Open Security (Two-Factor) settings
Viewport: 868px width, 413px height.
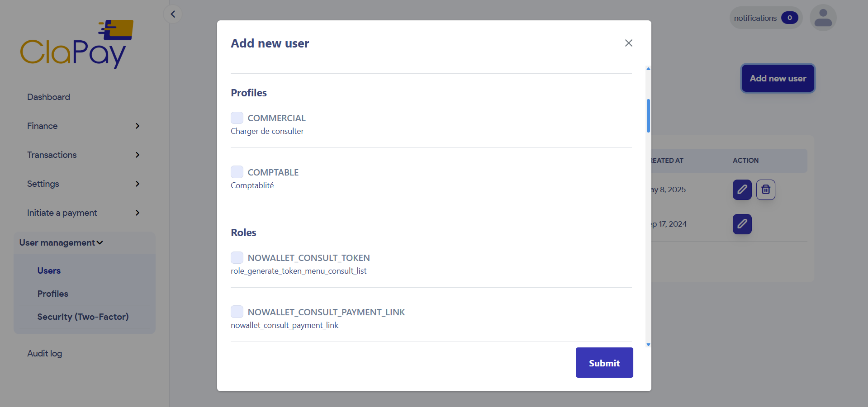pyautogui.click(x=83, y=317)
